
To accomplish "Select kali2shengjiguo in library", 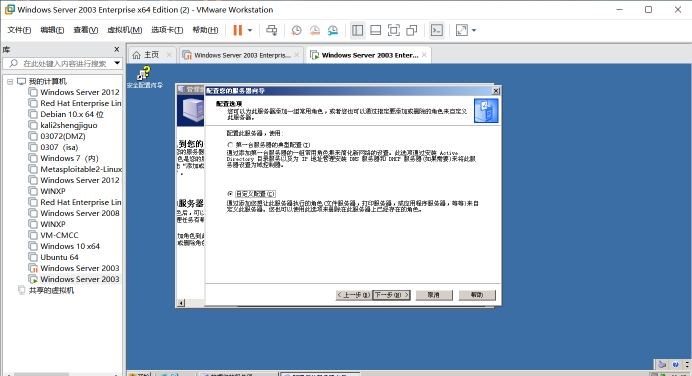I will coord(69,125).
